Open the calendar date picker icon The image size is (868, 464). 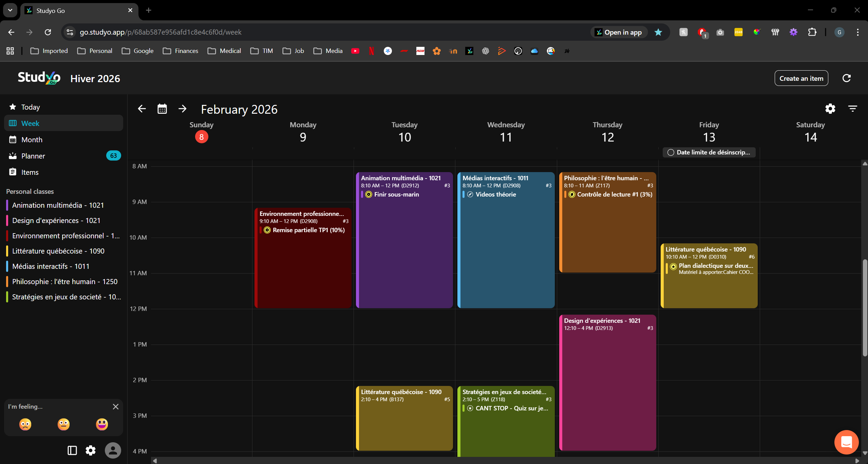coord(162,109)
